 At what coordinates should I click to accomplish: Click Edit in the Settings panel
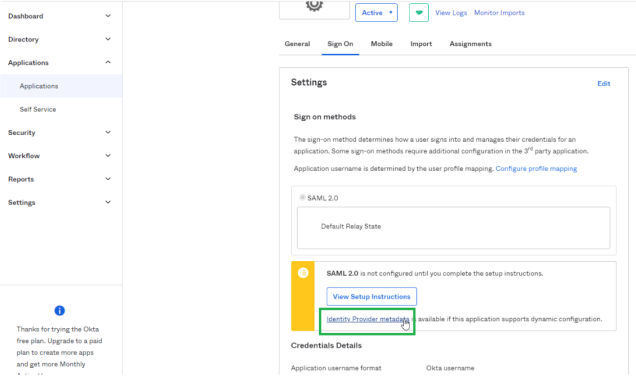pyautogui.click(x=604, y=84)
